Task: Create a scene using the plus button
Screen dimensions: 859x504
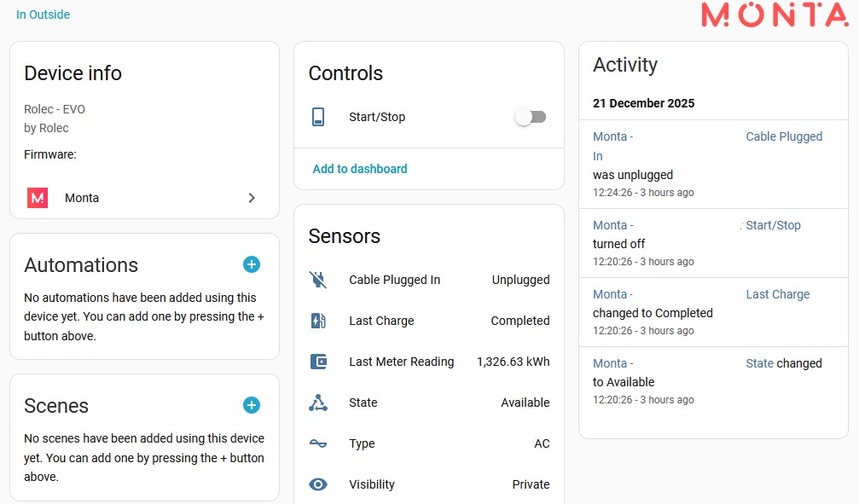Action: 251,405
